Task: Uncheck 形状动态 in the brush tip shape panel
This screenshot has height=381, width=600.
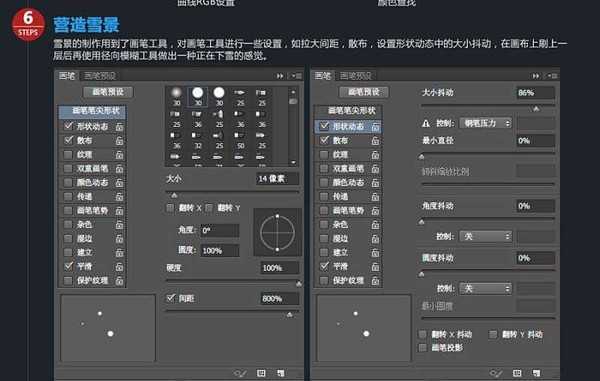Action: [x=68, y=126]
